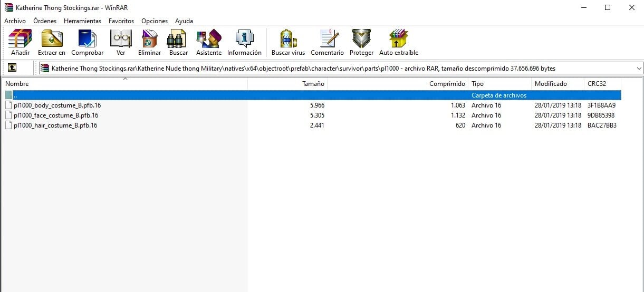644x292 pixels.
Task: Click CRC32 value BAC27BB3
Action: 602,125
